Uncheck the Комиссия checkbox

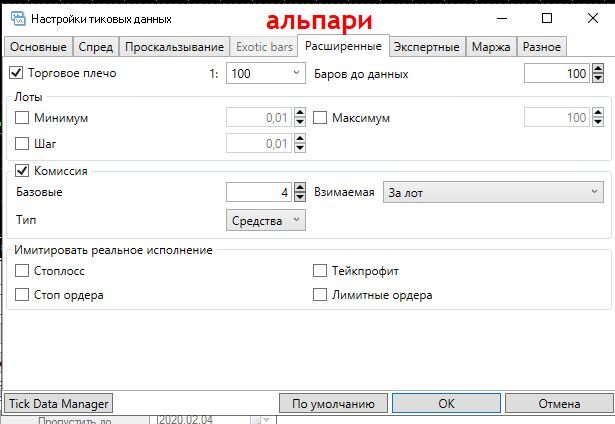[22, 171]
